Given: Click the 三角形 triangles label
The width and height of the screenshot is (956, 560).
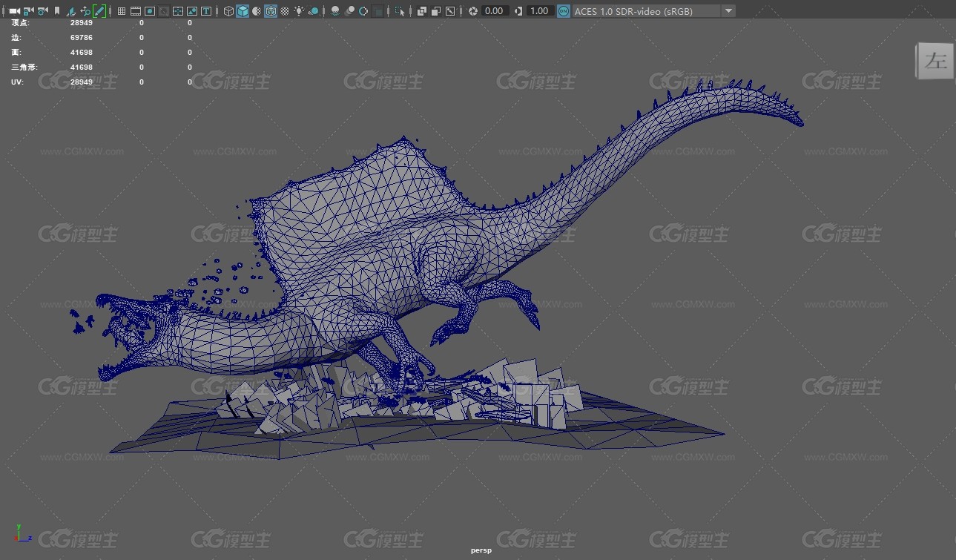Looking at the screenshot, I should click(24, 67).
